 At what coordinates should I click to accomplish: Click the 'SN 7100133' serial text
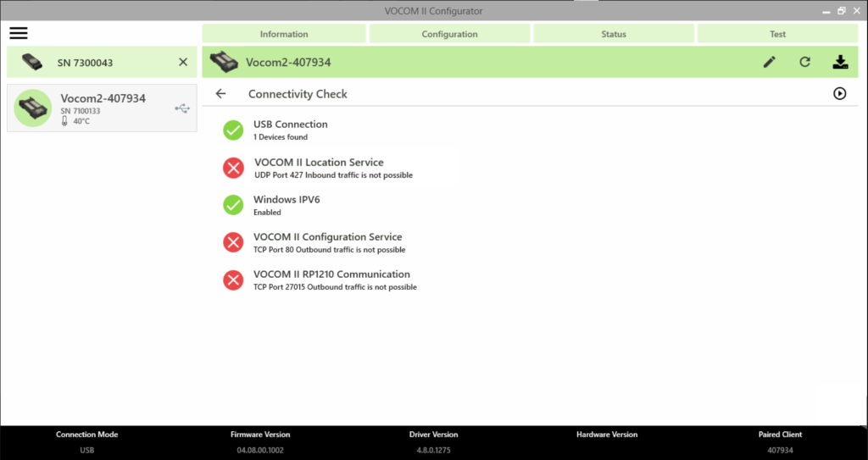click(81, 111)
